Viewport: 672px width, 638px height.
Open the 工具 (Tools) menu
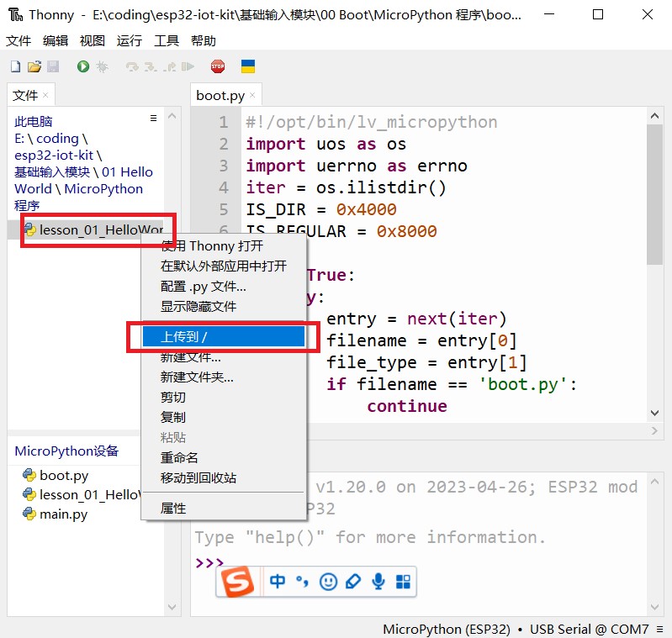167,40
